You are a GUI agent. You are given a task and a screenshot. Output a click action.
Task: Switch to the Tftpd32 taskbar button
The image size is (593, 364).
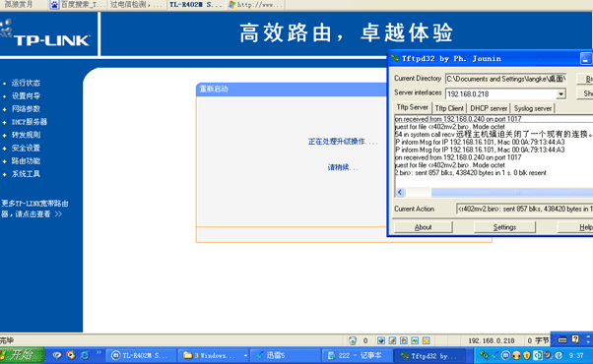click(429, 356)
